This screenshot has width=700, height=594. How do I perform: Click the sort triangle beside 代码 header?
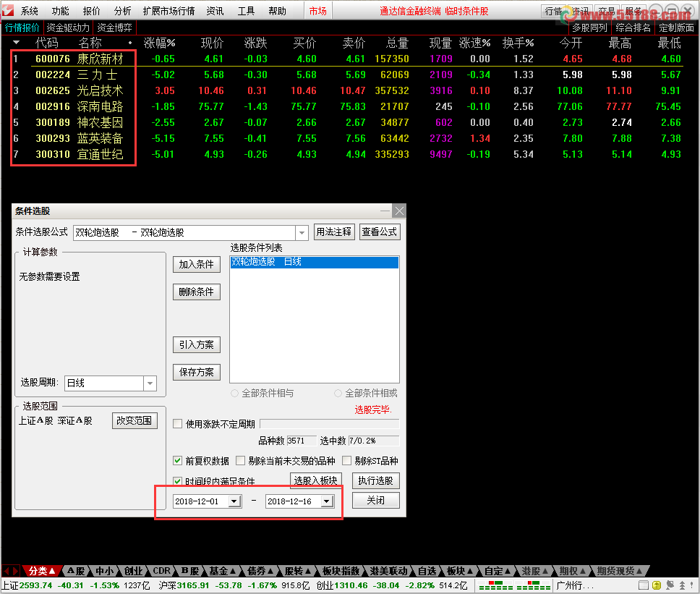pos(16,43)
